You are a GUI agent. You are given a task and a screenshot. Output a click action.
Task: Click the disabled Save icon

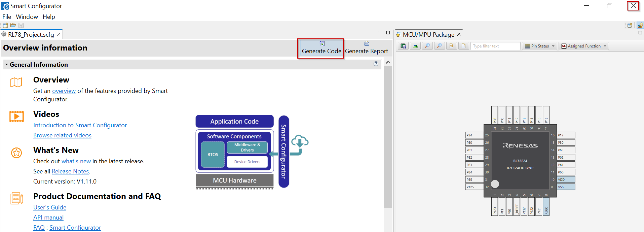pyautogui.click(x=21, y=25)
